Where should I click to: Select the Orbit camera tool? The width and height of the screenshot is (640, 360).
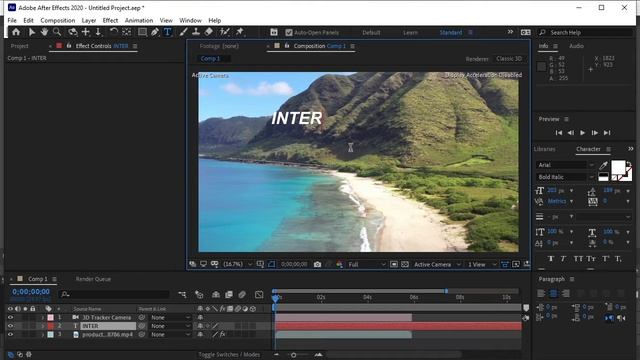coord(73,32)
